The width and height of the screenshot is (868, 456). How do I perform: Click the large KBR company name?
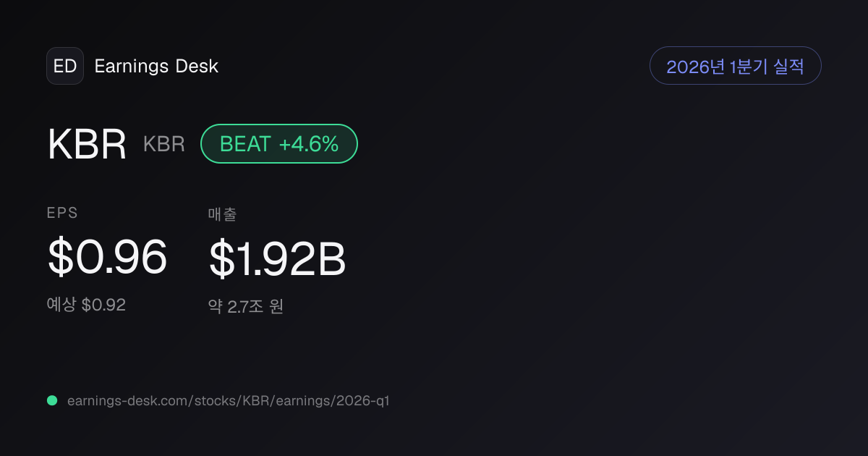click(87, 144)
